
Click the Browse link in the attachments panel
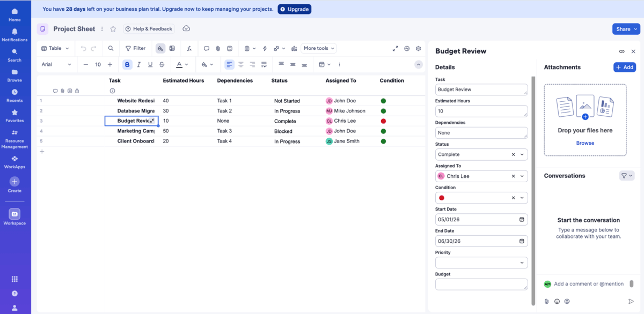(585, 143)
